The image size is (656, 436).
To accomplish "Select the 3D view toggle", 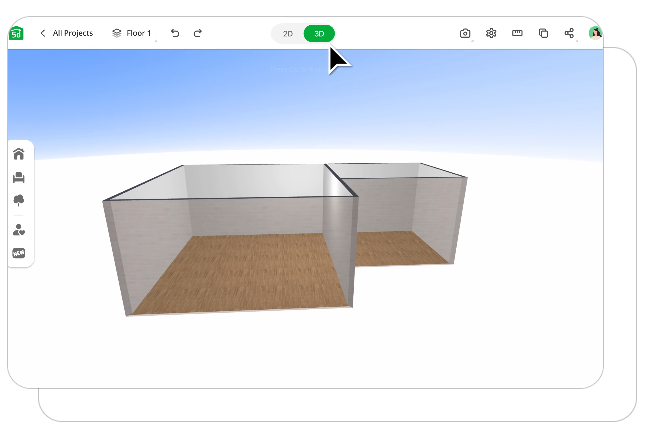I will [x=319, y=34].
